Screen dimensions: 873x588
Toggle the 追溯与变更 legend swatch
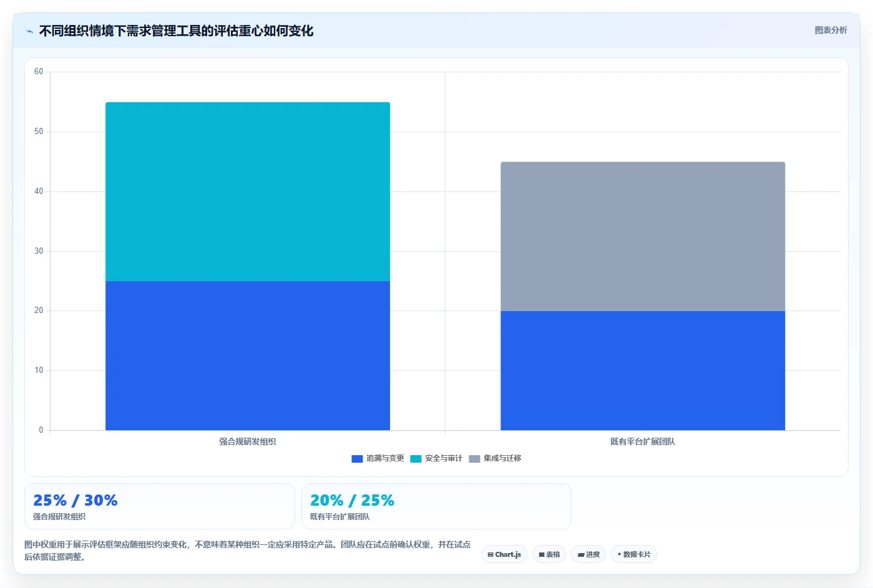(357, 459)
